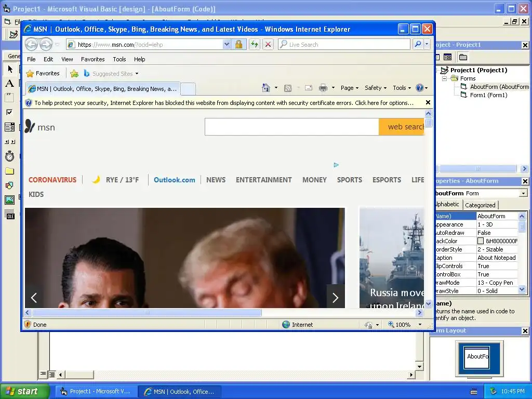This screenshot has height=399, width=532.
Task: Select the Image tool in VB toolbox
Action: tap(9, 200)
